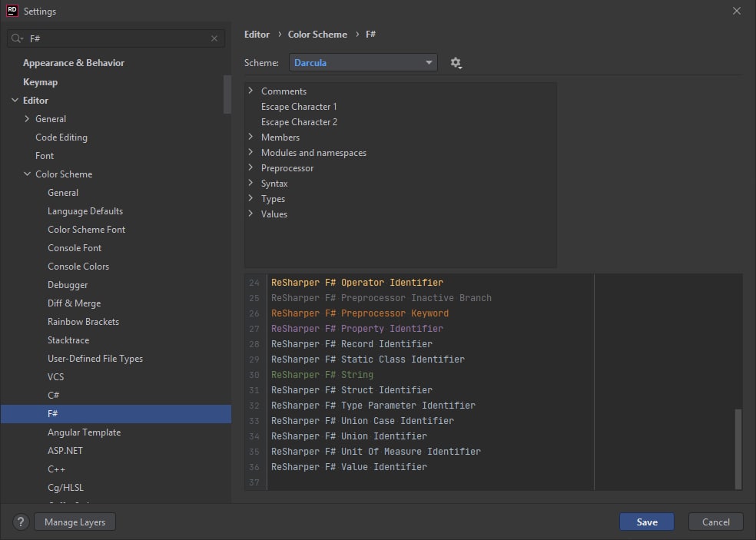Screen dimensions: 756x540
Task: Click the Cancel button
Action: coord(715,522)
